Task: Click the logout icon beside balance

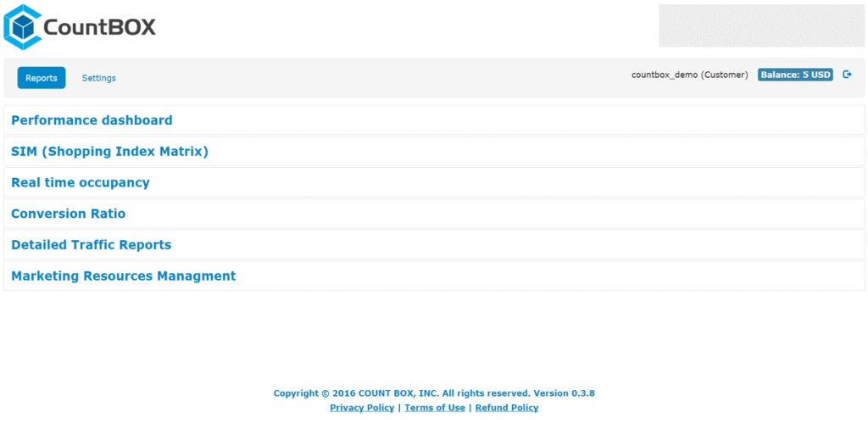Action: coord(847,74)
